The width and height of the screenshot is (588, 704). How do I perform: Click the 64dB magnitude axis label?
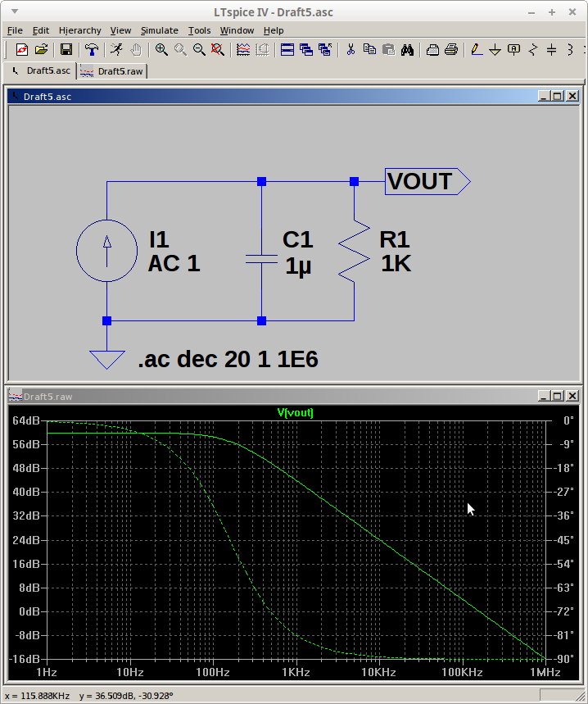tap(26, 420)
